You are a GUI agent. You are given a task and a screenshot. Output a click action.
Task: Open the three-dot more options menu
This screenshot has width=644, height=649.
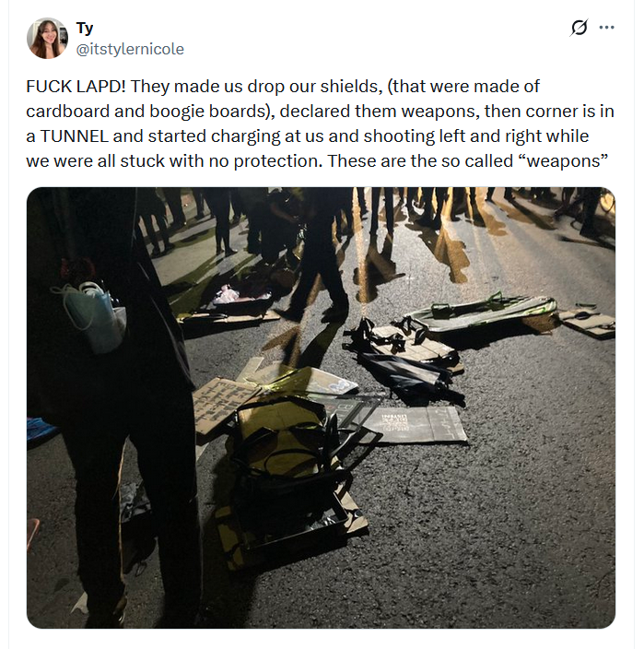coord(606,28)
